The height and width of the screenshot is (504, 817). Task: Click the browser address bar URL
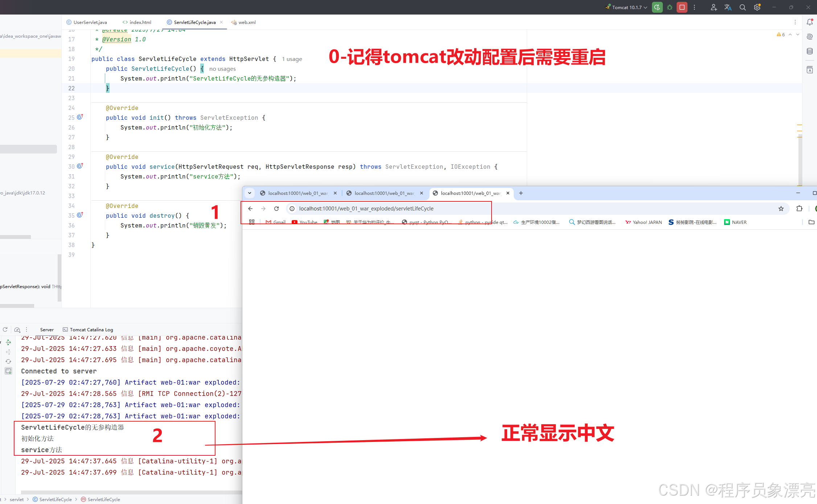click(x=366, y=209)
